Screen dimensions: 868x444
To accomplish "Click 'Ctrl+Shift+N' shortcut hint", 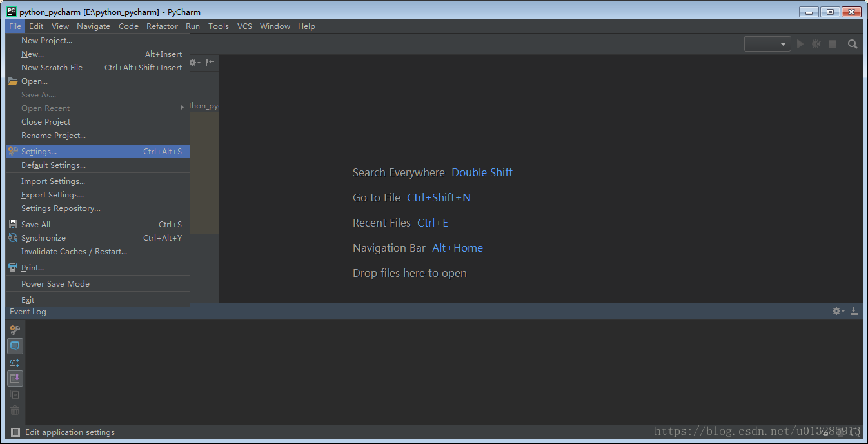I will tap(439, 197).
